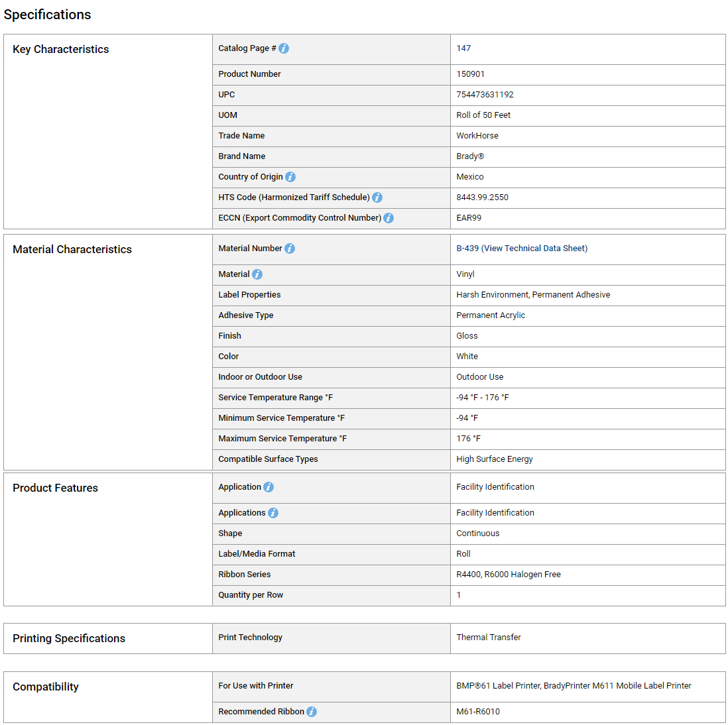Click the Continuous shape value
Viewport: 728px width, 725px height.
(x=478, y=533)
